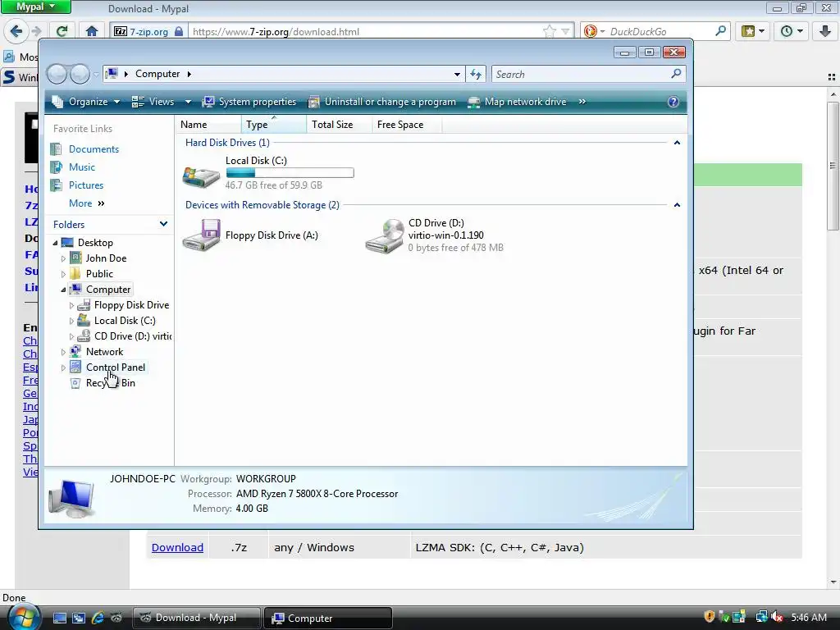Image resolution: width=840 pixels, height=630 pixels.
Task: Select Recycle Bin in folder tree
Action: [111, 383]
